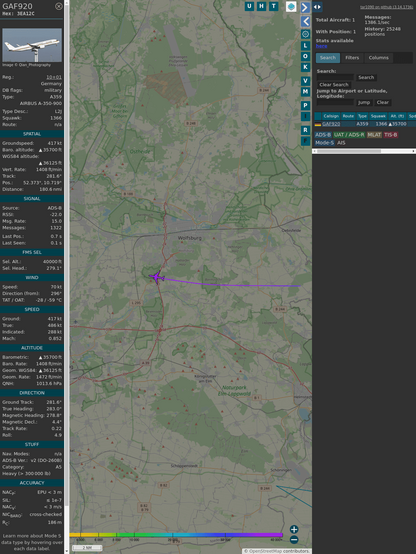Toggle the MLAT source filter
The height and width of the screenshot is (554, 416).
point(374,135)
